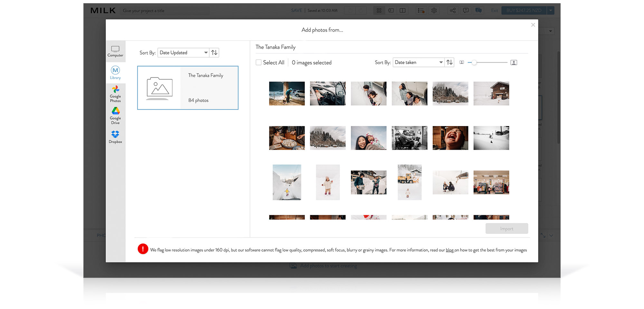Open Google Drive source
This screenshot has width=644, height=309.
point(115,116)
